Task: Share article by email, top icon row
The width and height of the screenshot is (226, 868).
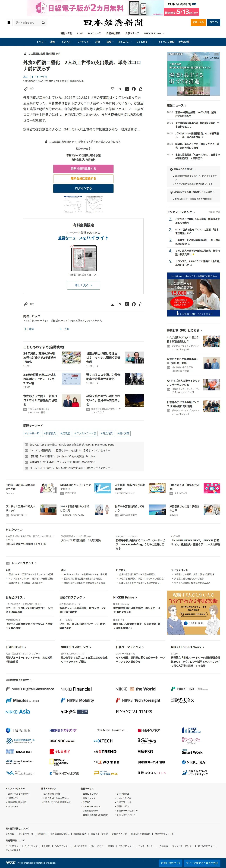Action: [x=112, y=89]
